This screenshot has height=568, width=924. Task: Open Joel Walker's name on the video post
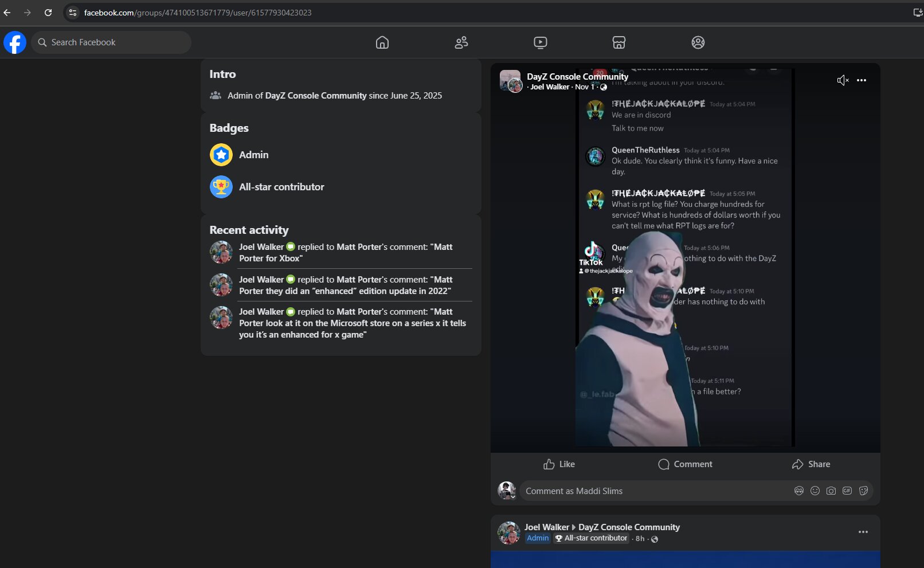click(550, 87)
